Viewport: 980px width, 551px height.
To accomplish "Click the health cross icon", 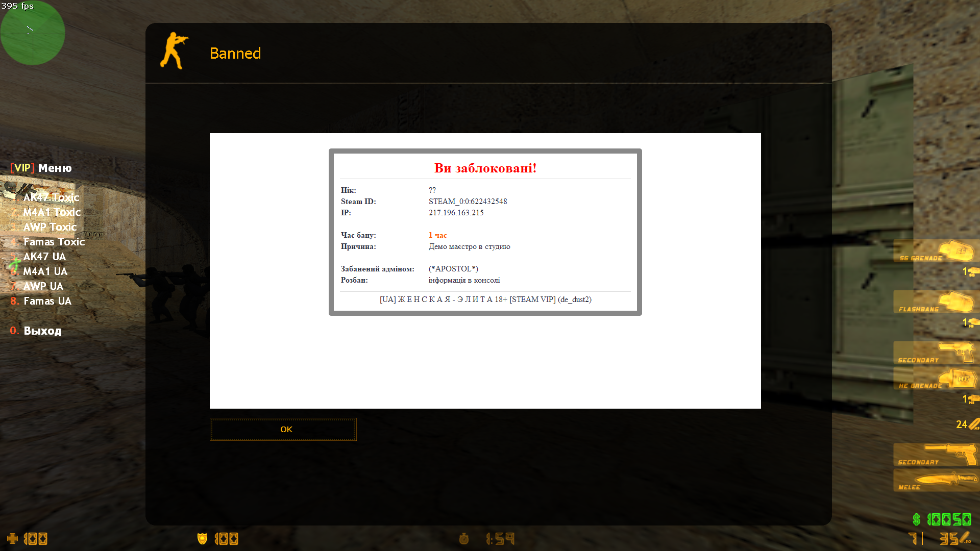I will 12,539.
